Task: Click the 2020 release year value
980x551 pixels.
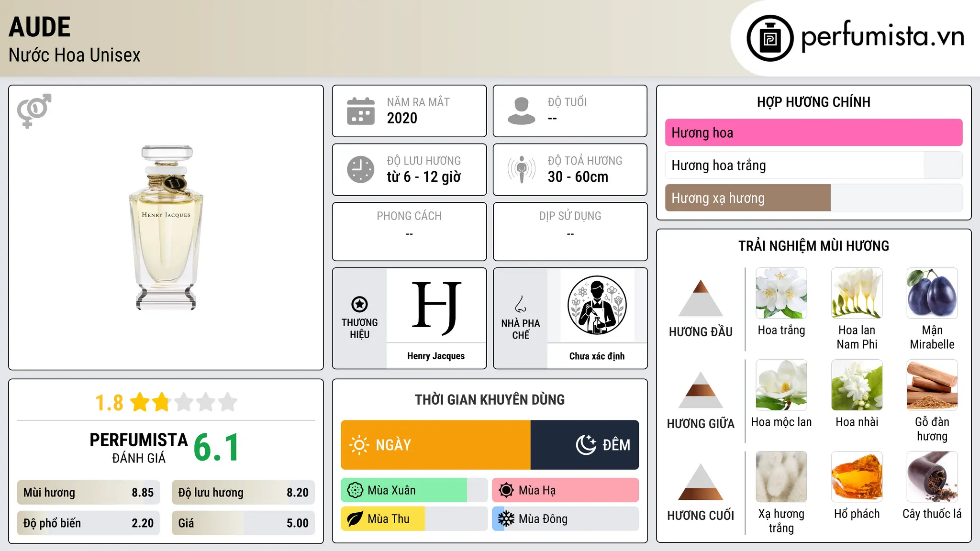Action: [x=402, y=118]
